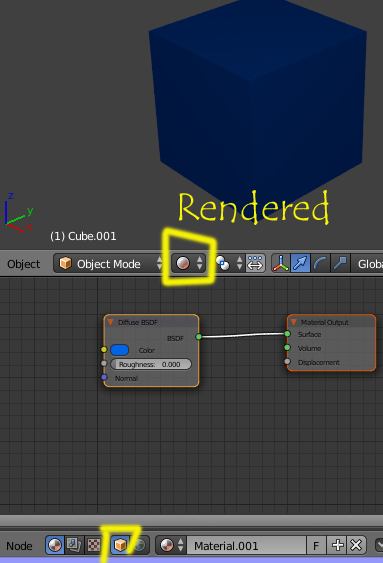383x563 pixels.
Task: Switch to compositing nodes tree type
Action: coord(74,545)
